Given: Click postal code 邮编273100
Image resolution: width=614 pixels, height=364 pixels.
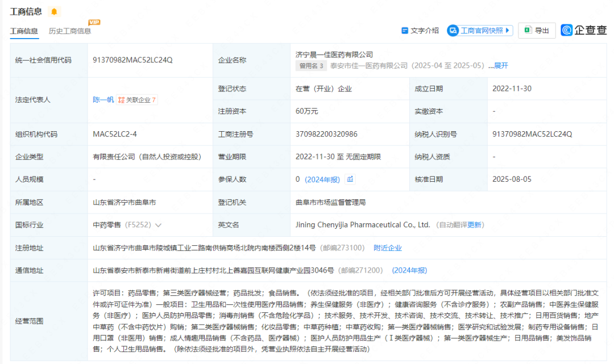Looking at the screenshot, I should pyautogui.click(x=342, y=248).
